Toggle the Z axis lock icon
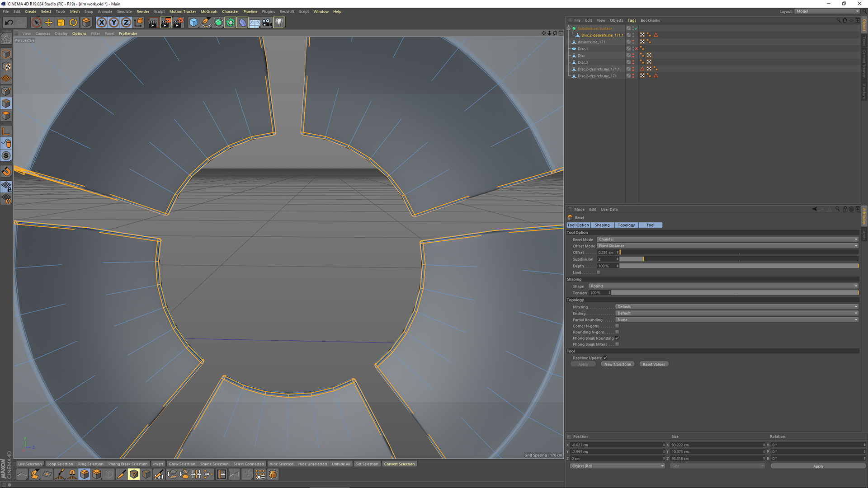The height and width of the screenshot is (488, 868). [x=126, y=22]
